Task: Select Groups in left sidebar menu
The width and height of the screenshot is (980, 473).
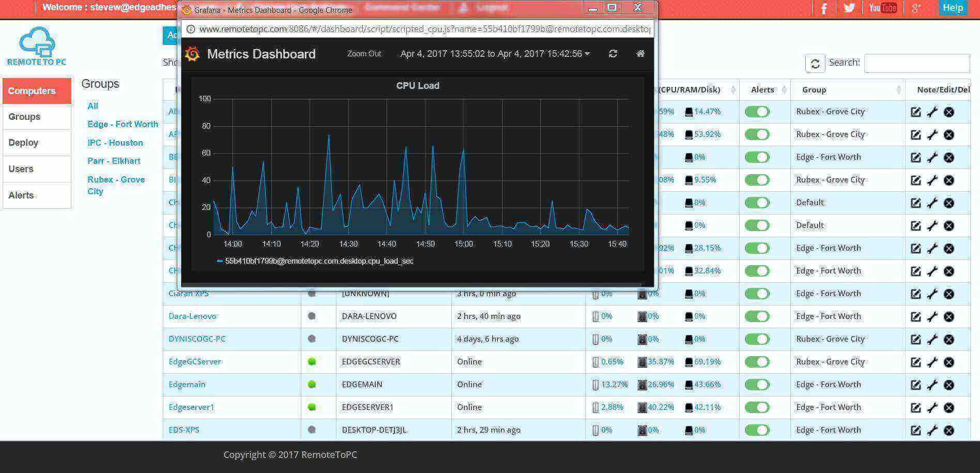Action: 37,117
